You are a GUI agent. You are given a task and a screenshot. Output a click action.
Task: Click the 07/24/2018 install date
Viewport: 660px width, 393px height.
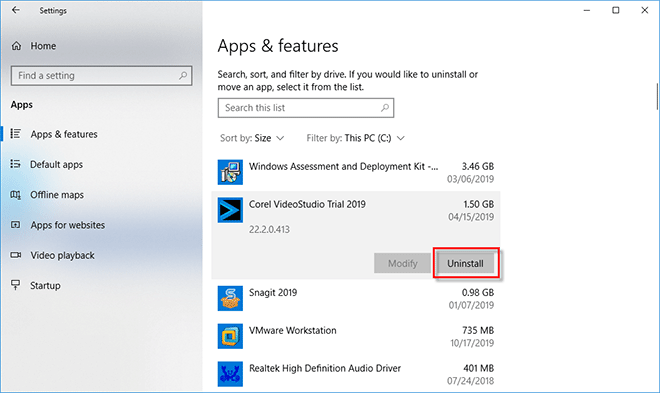click(x=470, y=381)
